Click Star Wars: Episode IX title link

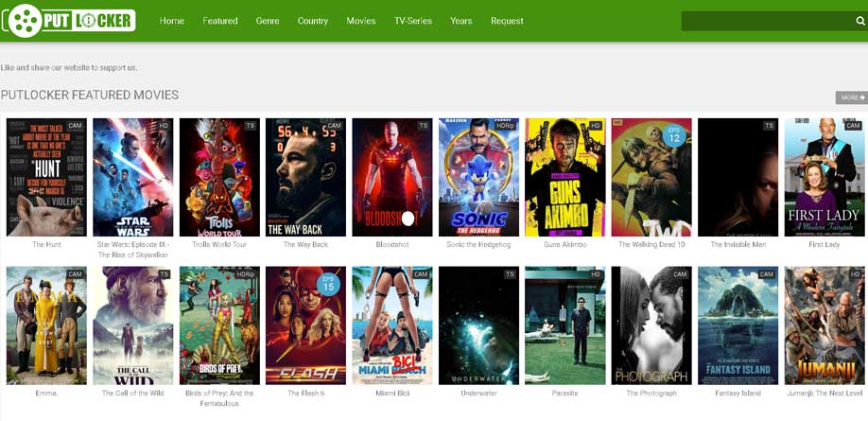point(133,249)
